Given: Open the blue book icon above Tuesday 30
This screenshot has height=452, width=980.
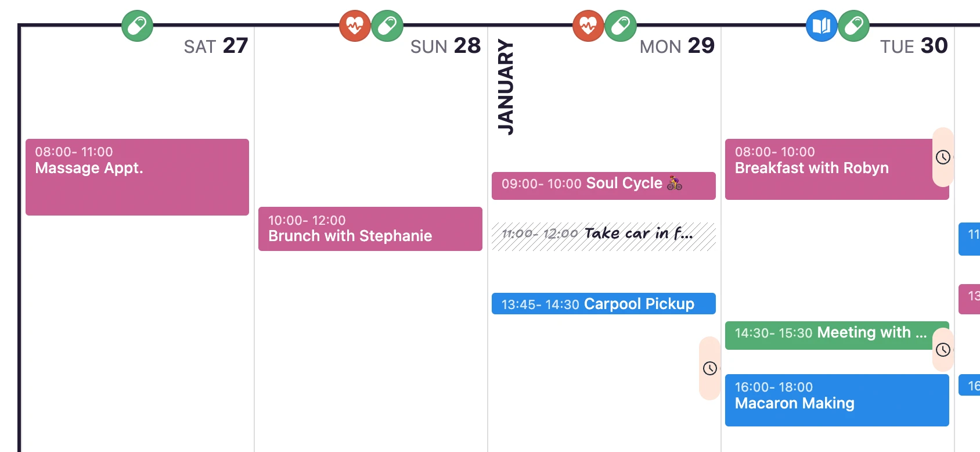Looking at the screenshot, I should pyautogui.click(x=822, y=26).
